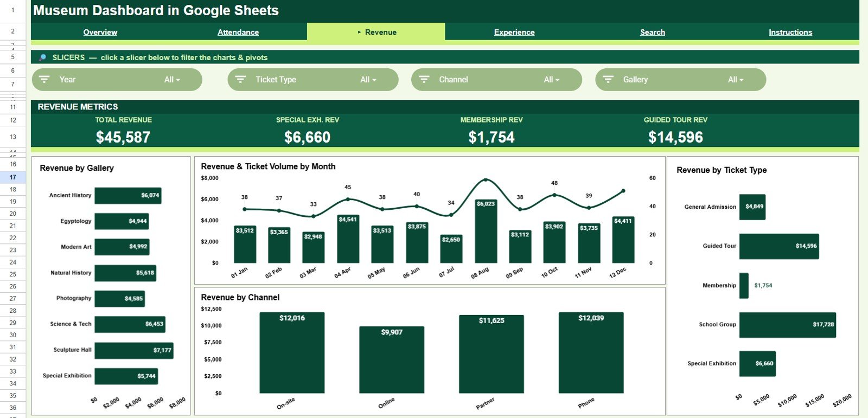868x418 pixels.
Task: Click the 10 Oct $3,902 month bar
Action: click(x=554, y=242)
